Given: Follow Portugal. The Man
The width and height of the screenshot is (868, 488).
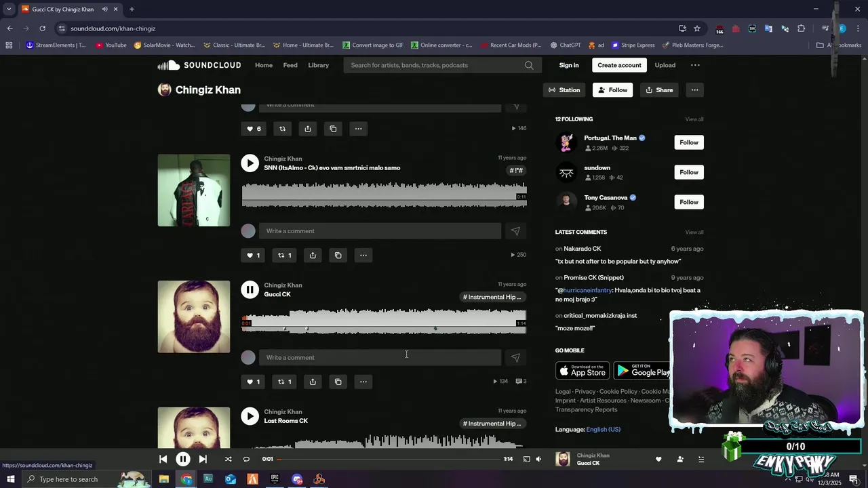Looking at the screenshot, I should (x=689, y=142).
